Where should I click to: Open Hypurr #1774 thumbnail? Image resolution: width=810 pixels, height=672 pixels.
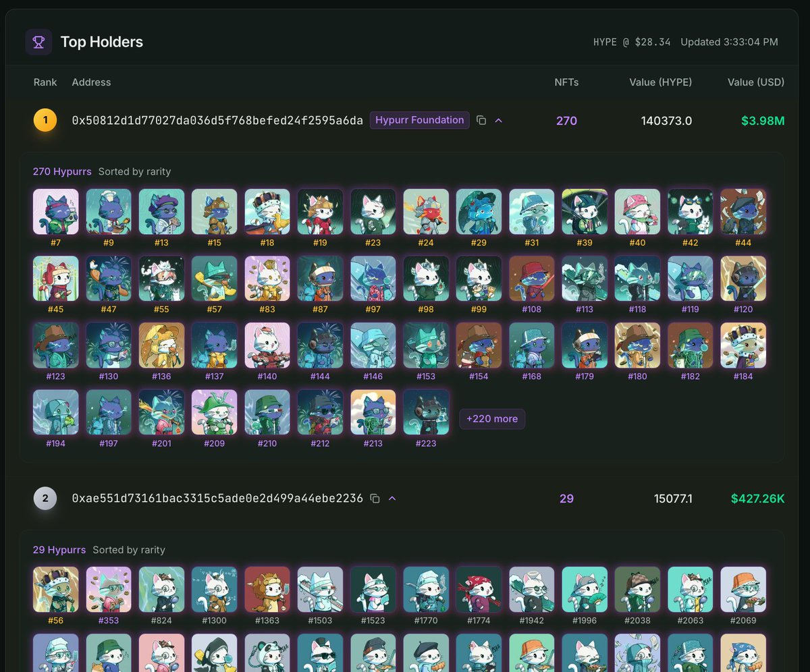pyautogui.click(x=479, y=589)
